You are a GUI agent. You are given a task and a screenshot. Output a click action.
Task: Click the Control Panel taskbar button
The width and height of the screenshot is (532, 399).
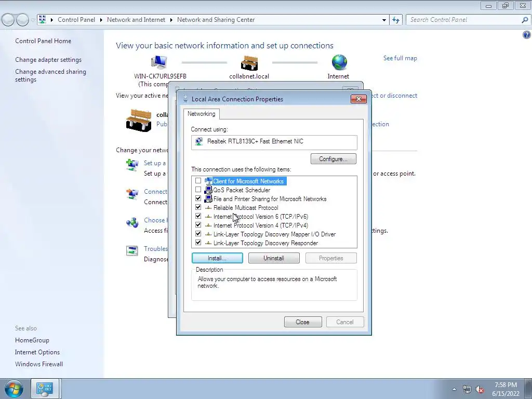45,389
